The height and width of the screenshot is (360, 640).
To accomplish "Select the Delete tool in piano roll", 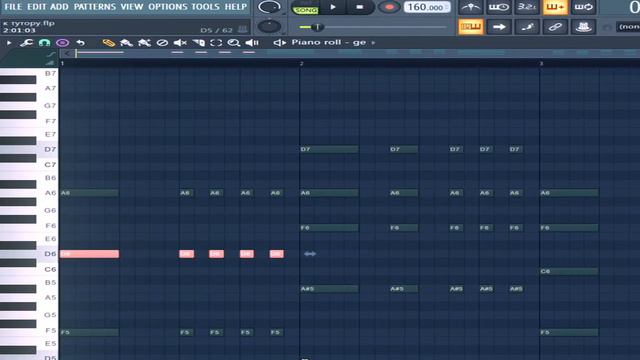I will [x=162, y=43].
